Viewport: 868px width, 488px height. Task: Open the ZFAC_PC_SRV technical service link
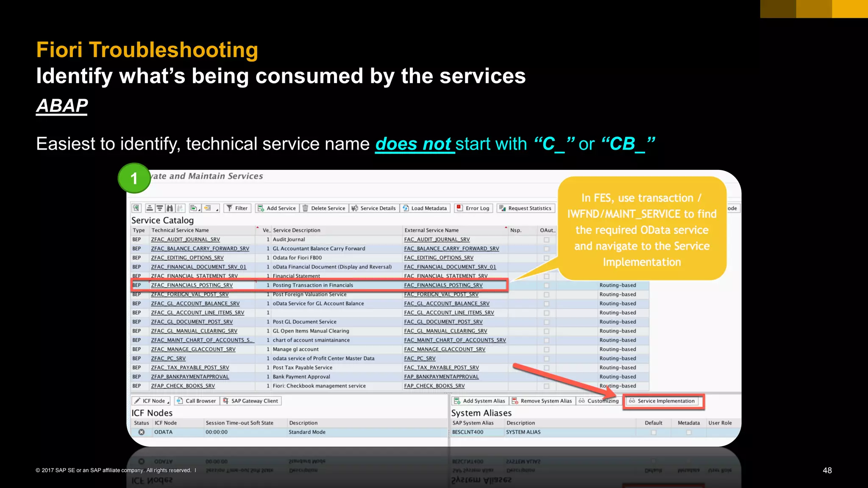pyautogui.click(x=168, y=358)
